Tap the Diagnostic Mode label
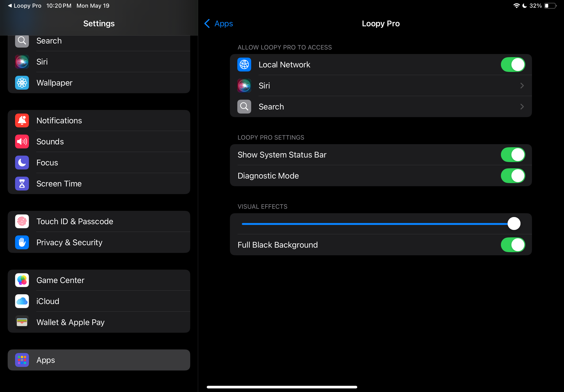This screenshot has width=564, height=392. pyautogui.click(x=268, y=176)
